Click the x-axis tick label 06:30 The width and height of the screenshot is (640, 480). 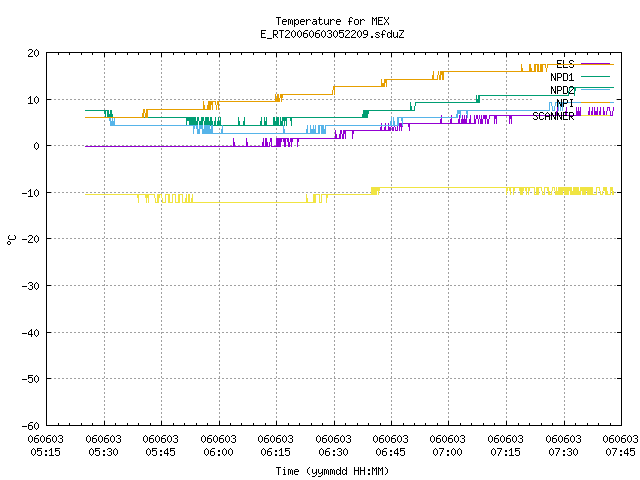[333, 452]
